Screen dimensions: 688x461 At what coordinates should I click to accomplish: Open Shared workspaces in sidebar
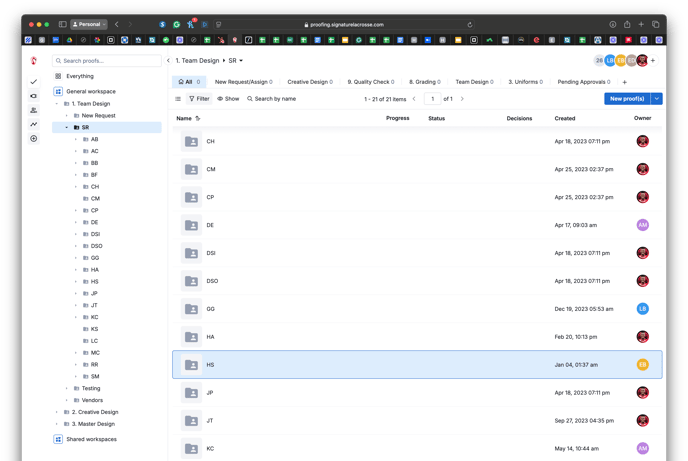(x=91, y=439)
